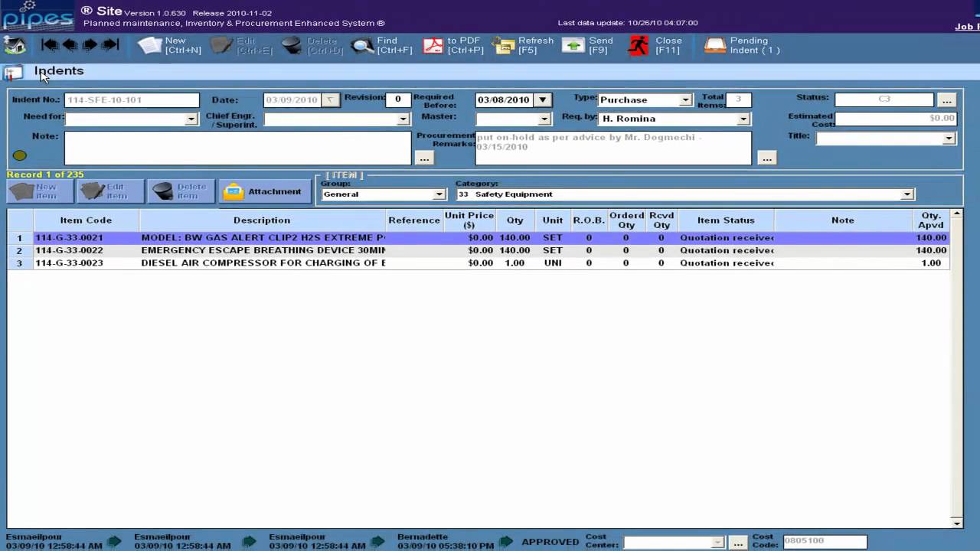
Task: Open the home screen icon
Action: [x=15, y=45]
